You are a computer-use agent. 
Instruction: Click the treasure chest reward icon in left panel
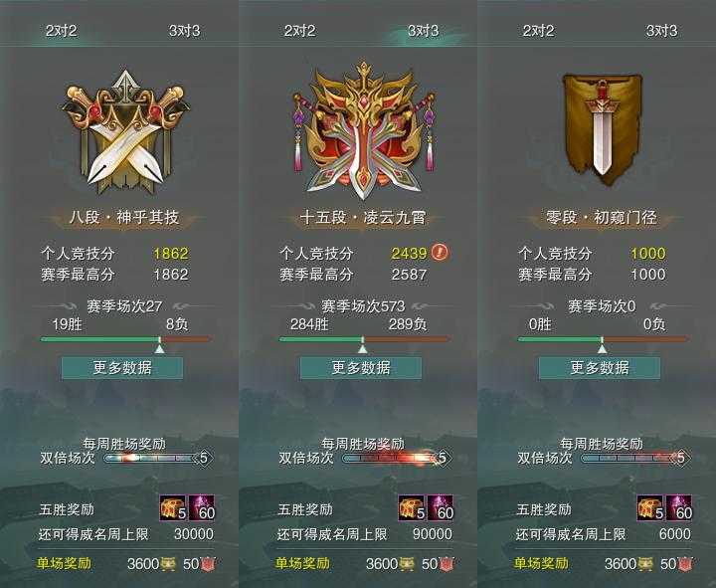173,508
